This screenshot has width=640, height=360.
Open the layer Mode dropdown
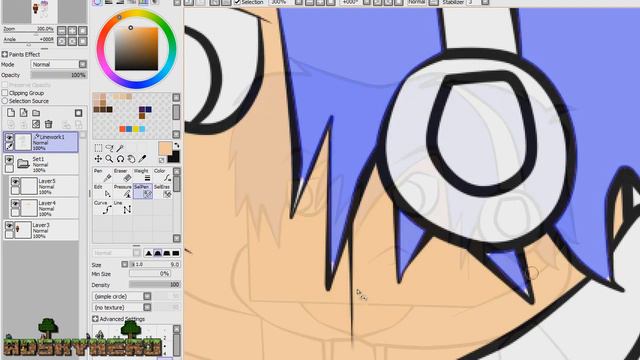[82, 64]
